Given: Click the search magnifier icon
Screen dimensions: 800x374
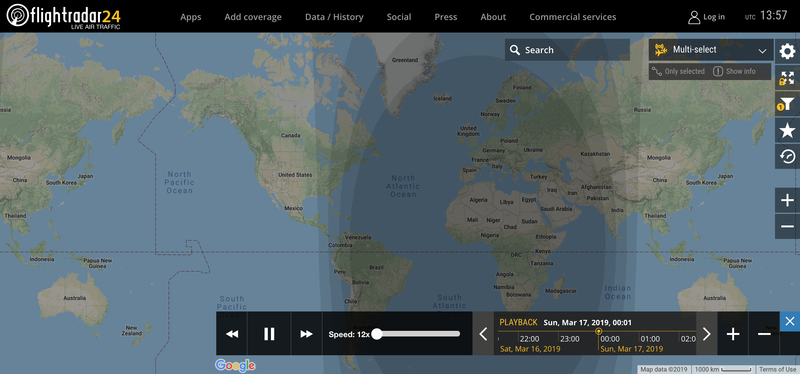Looking at the screenshot, I should (515, 50).
